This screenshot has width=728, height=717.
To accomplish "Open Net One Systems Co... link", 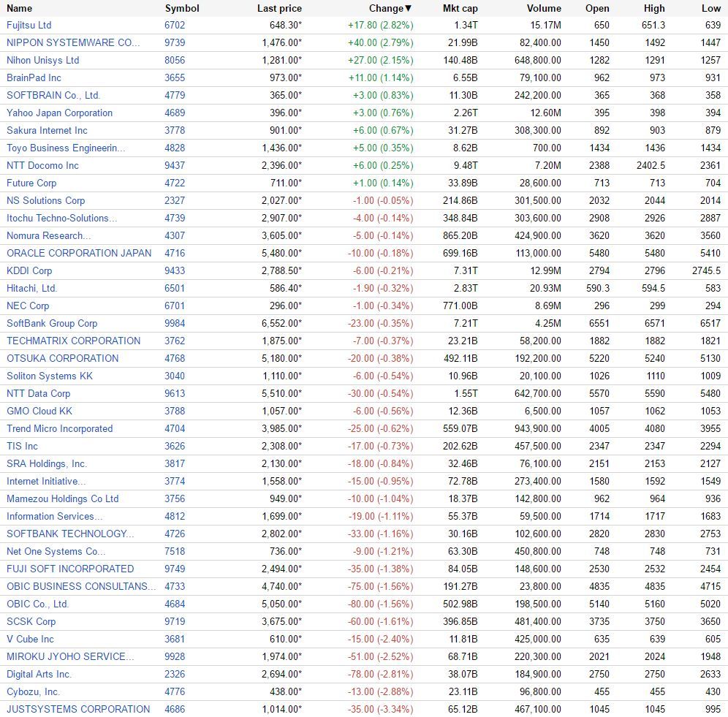I will coord(56,551).
